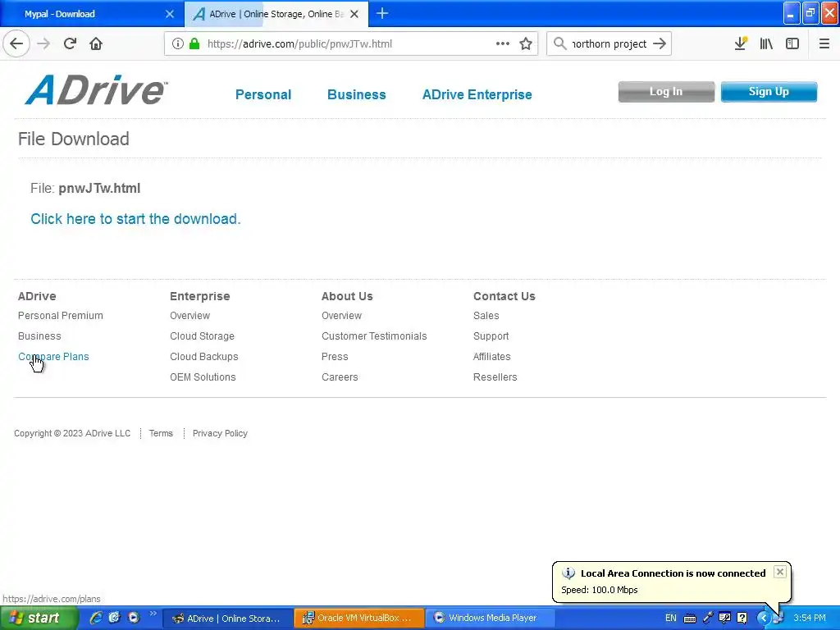The width and height of the screenshot is (840, 630).
Task: Open Enterprise Overview footer link
Action: coord(189,316)
